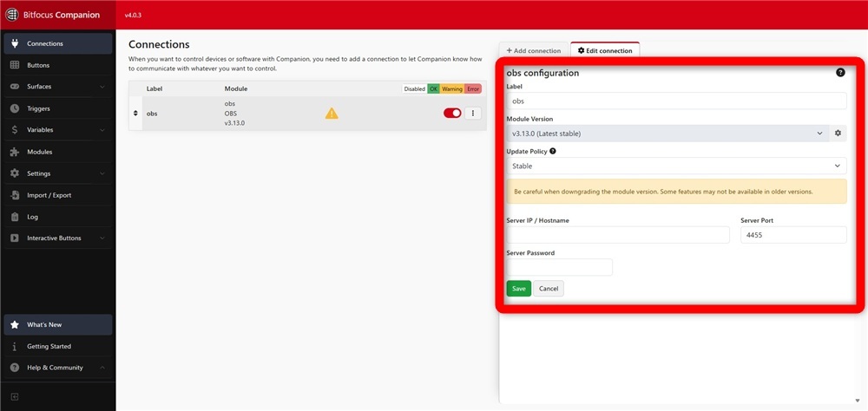Image resolution: width=868 pixels, height=411 pixels.
Task: Click the panel scrollbar down arrow
Action: 857,401
